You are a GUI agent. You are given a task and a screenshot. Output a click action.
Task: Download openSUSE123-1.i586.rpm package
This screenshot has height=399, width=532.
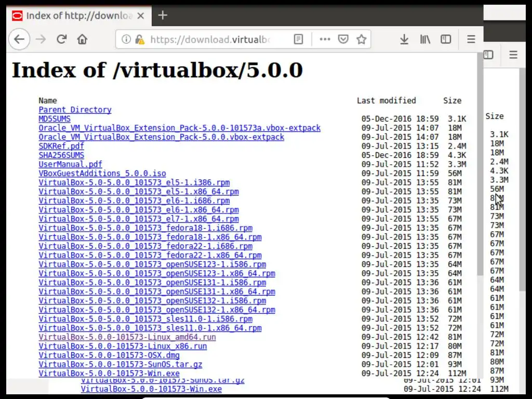point(152,264)
